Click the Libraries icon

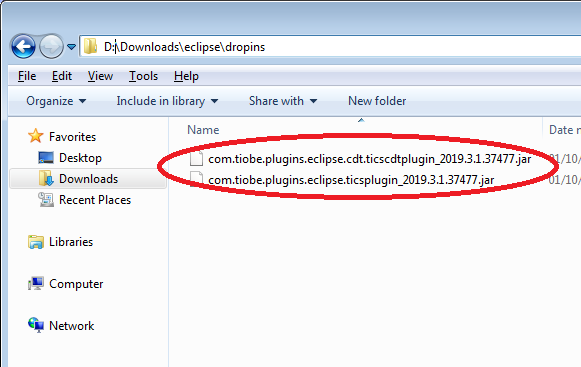tap(36, 242)
